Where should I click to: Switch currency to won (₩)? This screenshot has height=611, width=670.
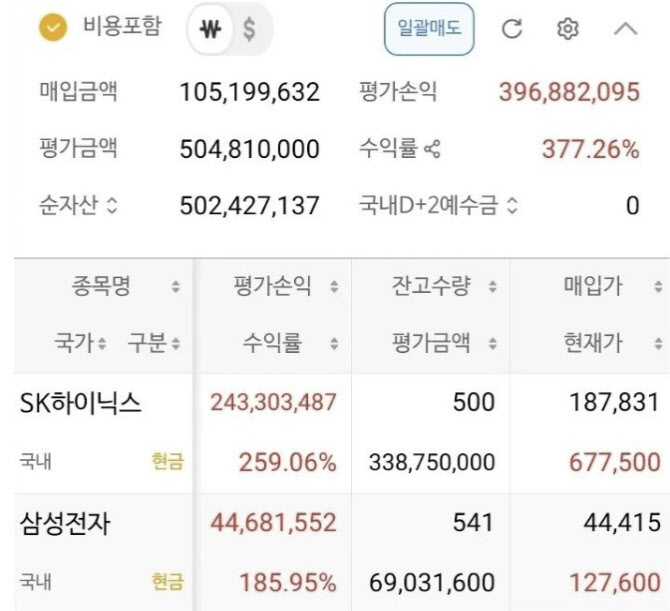point(210,30)
